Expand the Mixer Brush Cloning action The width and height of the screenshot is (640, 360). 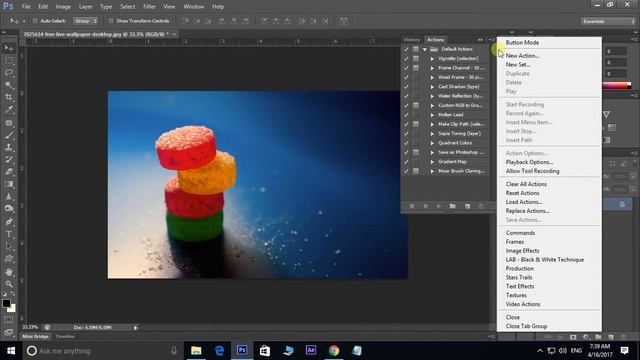pos(432,171)
